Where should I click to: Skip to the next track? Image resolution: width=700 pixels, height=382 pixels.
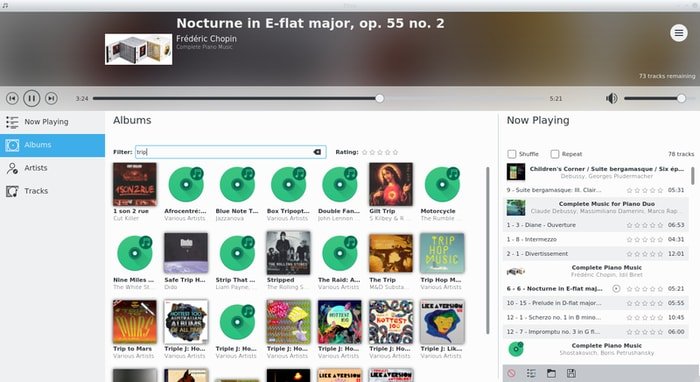click(51, 98)
